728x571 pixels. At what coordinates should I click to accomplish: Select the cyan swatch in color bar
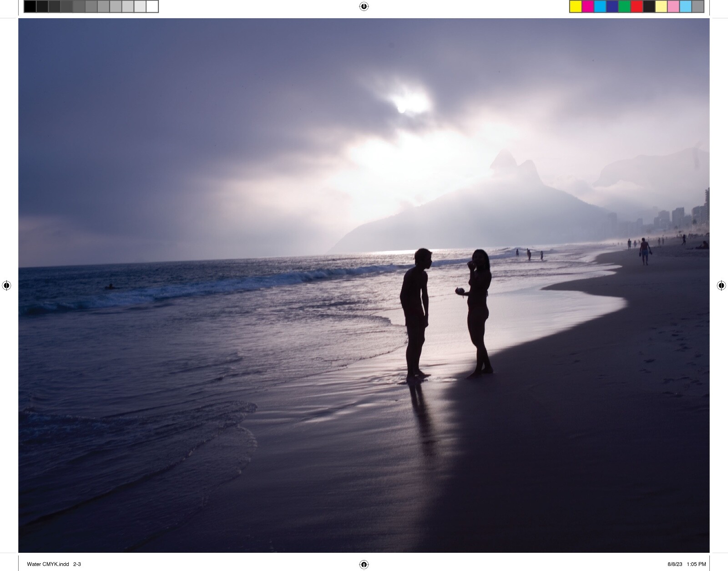[x=600, y=6]
